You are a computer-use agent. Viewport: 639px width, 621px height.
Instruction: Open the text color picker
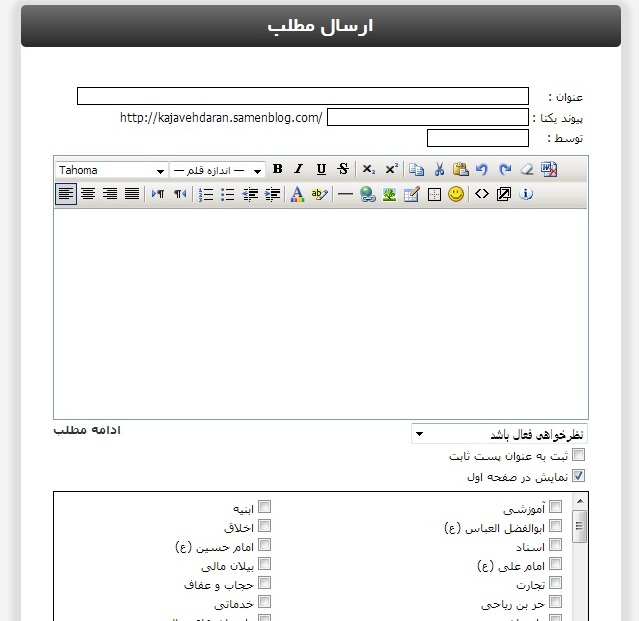tap(297, 194)
